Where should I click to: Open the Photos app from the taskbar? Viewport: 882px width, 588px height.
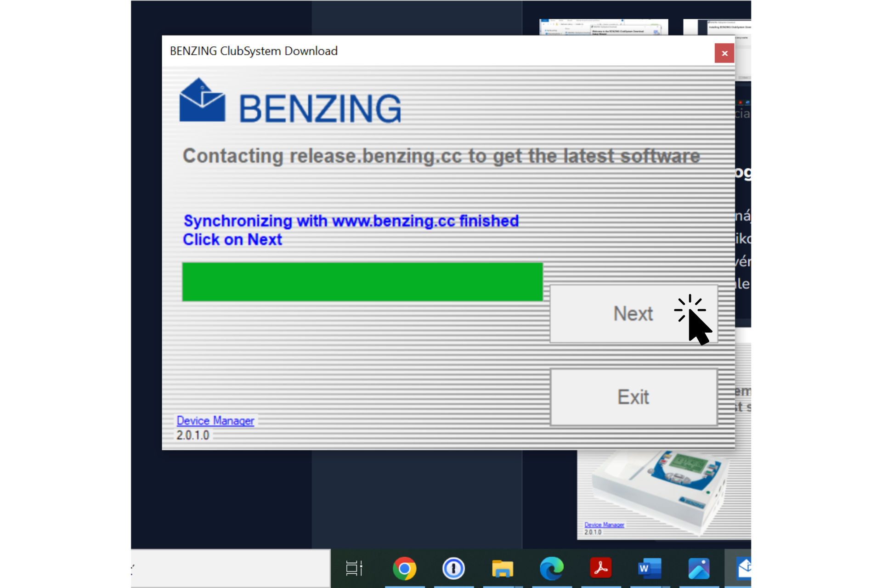699,569
